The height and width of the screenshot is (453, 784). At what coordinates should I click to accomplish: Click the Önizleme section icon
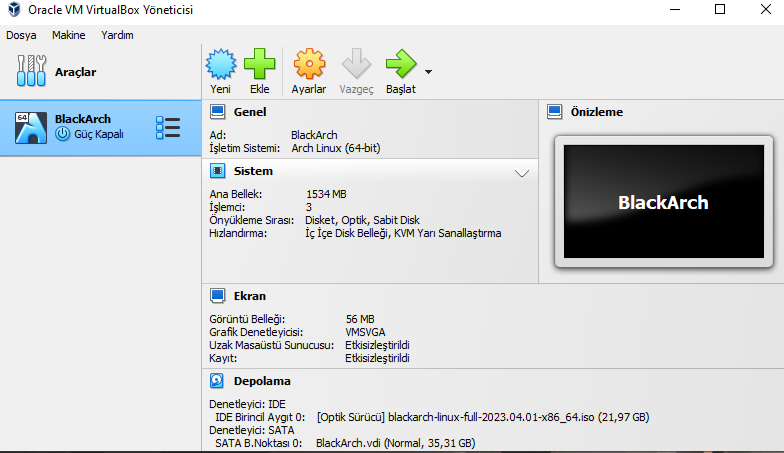click(554, 112)
